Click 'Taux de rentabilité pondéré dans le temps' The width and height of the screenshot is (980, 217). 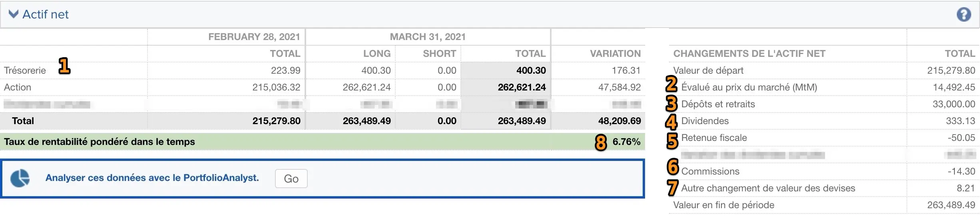click(100, 142)
